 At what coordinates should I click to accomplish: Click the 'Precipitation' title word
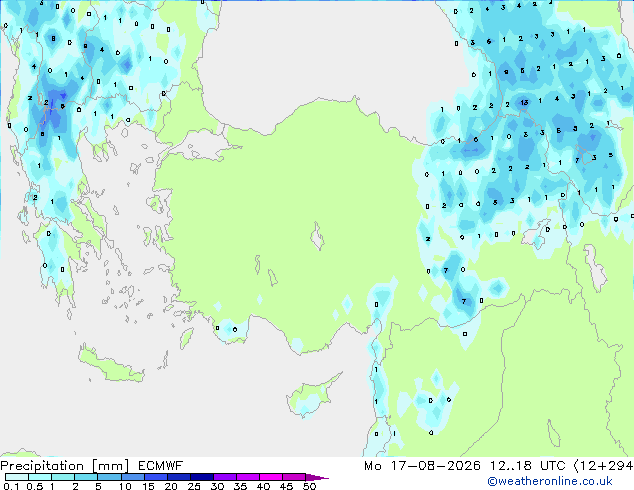(x=42, y=466)
